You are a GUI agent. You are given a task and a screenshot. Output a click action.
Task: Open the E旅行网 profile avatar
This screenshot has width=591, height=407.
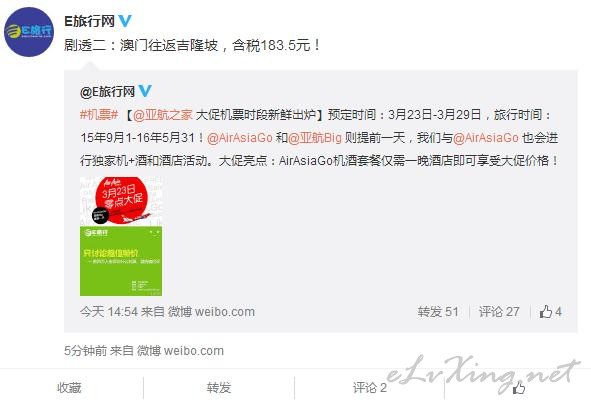[29, 32]
